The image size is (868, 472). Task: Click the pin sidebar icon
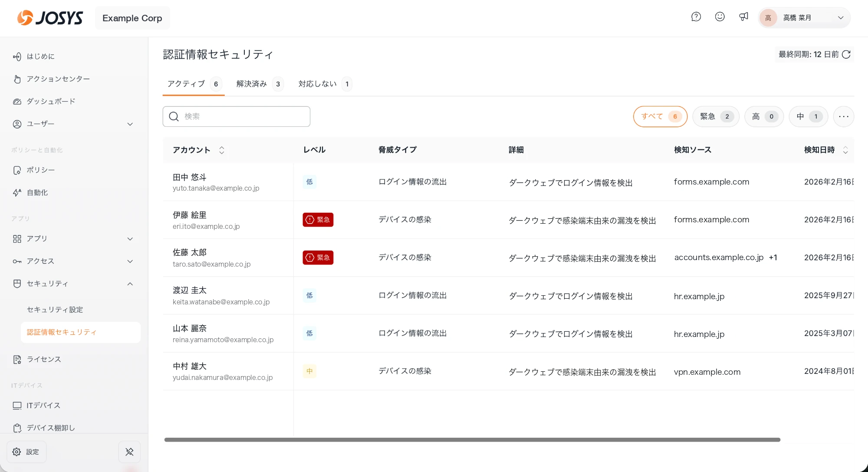point(129,452)
